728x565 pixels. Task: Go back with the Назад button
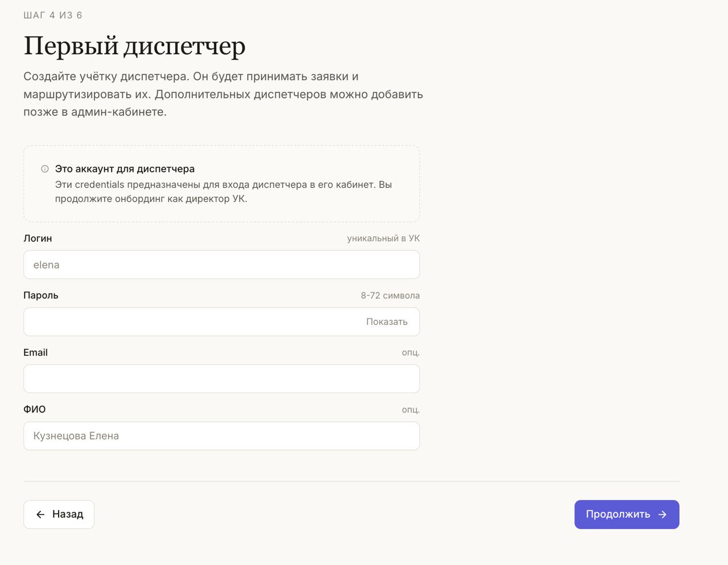tap(59, 514)
